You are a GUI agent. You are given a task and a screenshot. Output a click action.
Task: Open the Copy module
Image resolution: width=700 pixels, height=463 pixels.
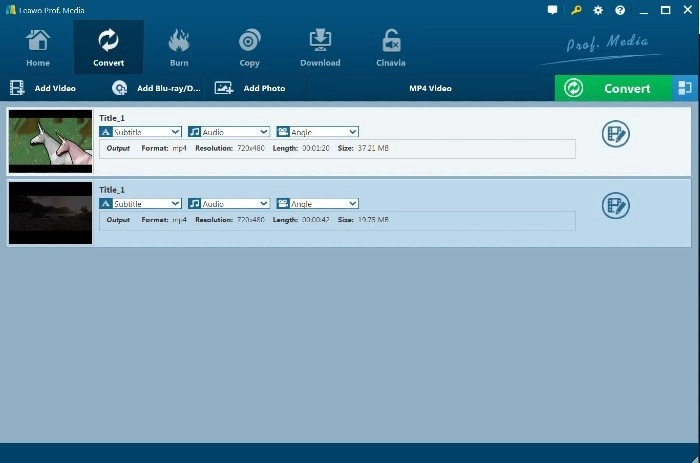(x=250, y=48)
